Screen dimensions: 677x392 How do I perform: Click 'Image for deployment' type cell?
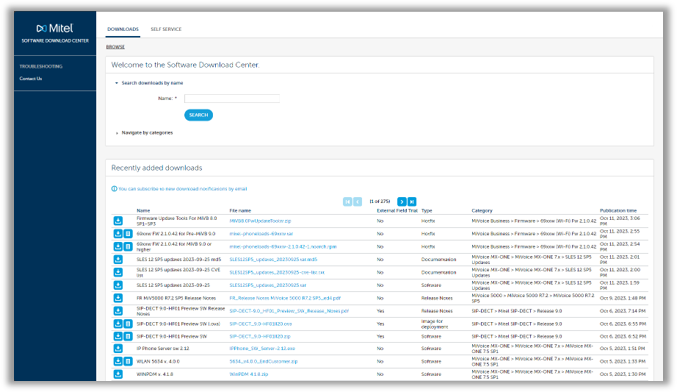pyautogui.click(x=434, y=324)
